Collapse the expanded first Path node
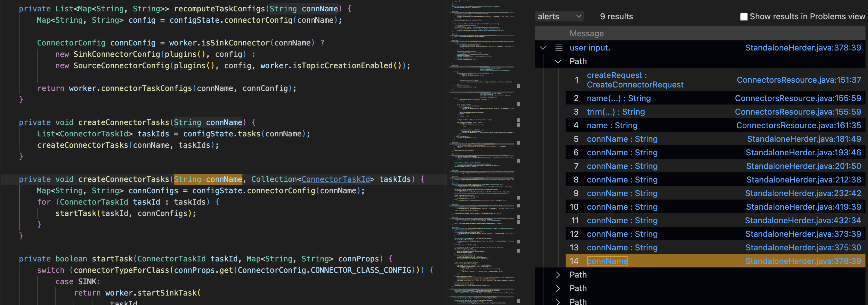Screen dimensions: 868x305 tap(558, 61)
